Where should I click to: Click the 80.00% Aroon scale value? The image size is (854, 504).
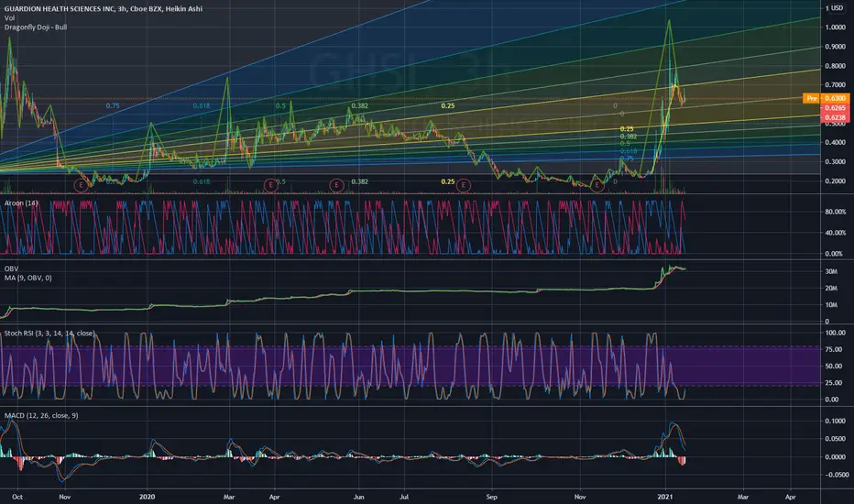[835, 212]
